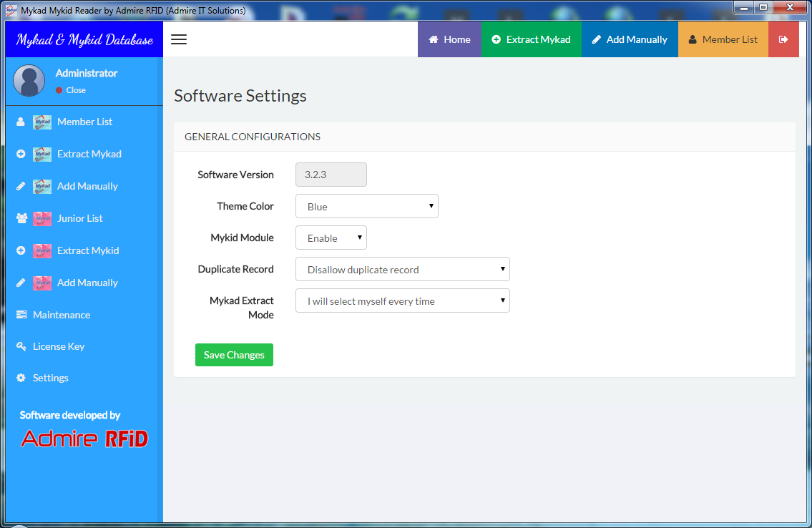Screen dimensions: 812x528
Task: Click the Software Version field
Action: pos(331,175)
